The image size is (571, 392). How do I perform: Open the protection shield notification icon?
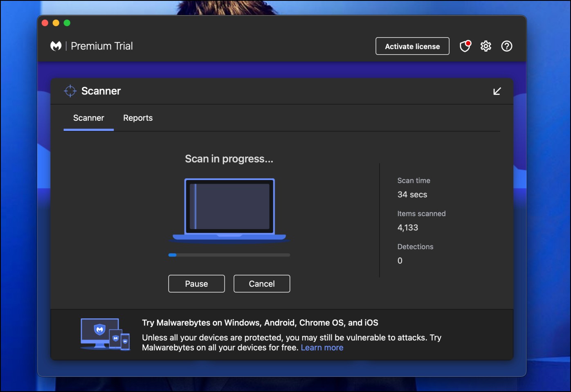pos(465,46)
